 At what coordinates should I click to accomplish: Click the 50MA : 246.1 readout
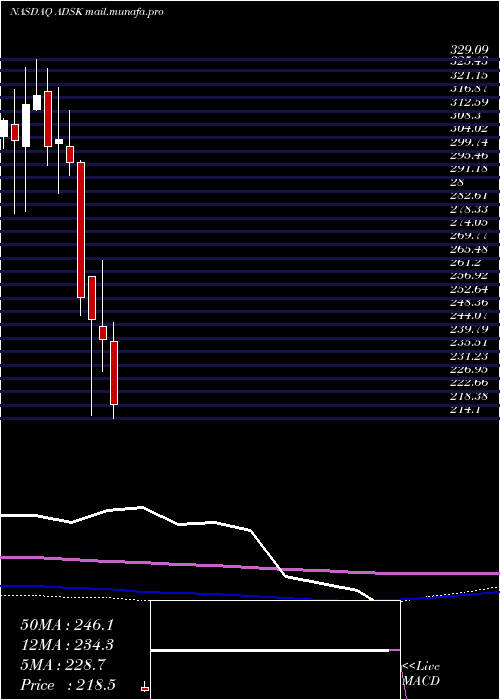coord(67,625)
